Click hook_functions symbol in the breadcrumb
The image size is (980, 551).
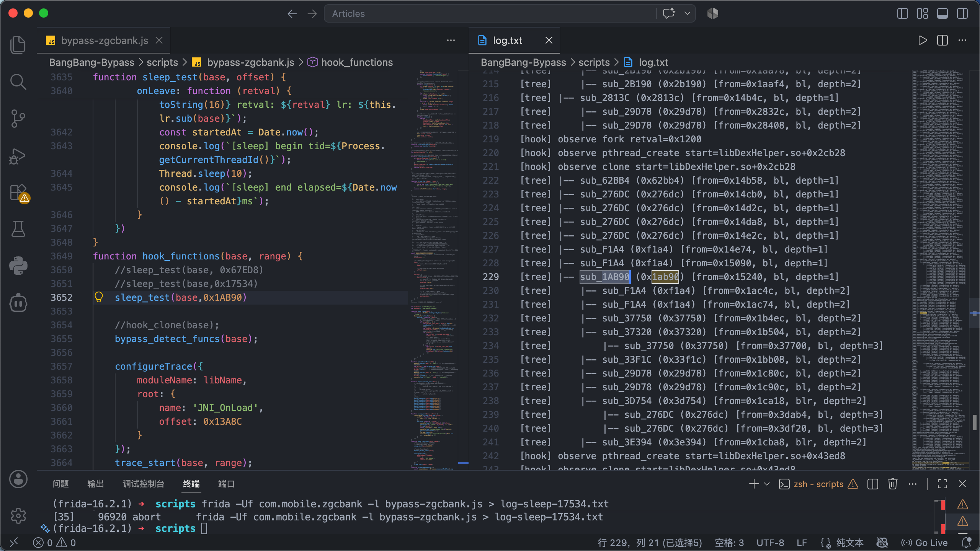pos(357,62)
